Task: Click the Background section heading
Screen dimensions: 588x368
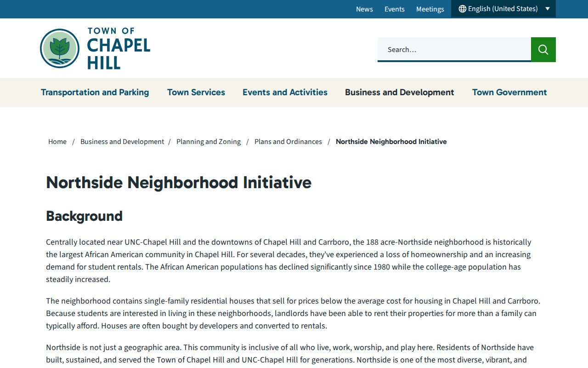Action: tap(84, 216)
